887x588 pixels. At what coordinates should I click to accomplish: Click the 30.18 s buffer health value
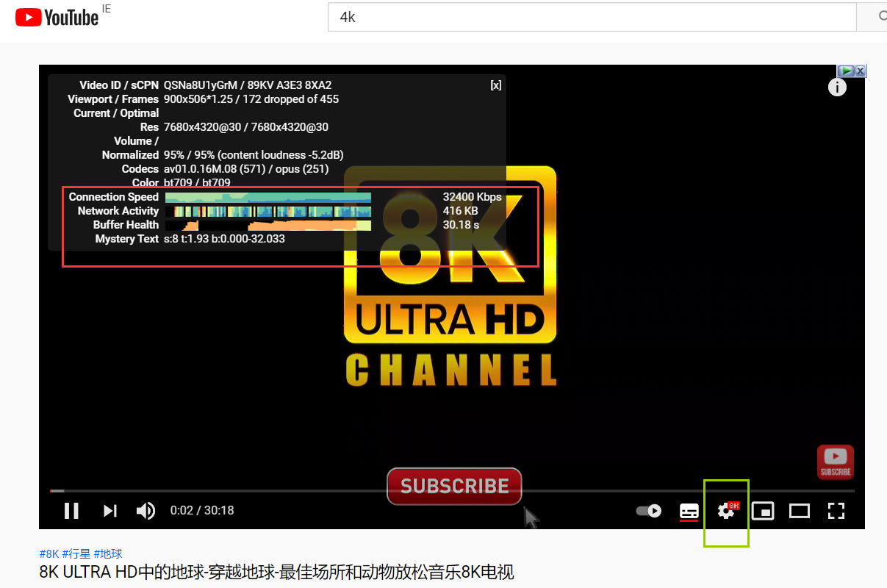[461, 225]
